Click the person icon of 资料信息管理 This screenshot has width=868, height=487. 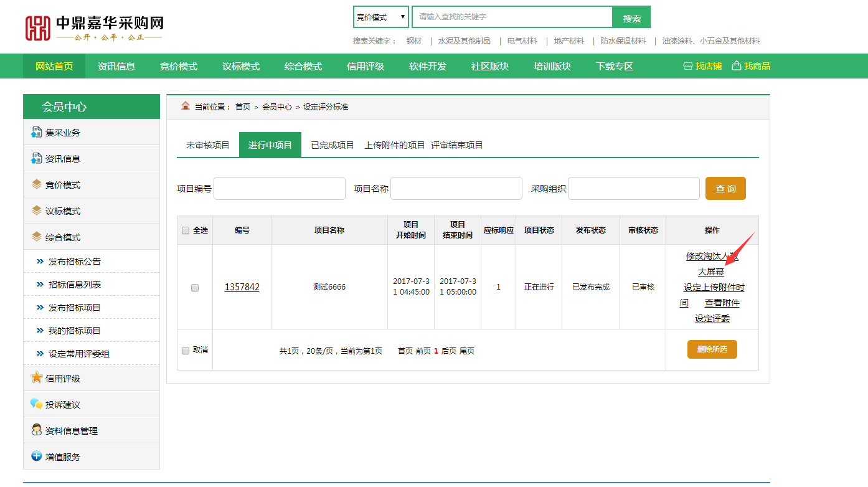[37, 430]
